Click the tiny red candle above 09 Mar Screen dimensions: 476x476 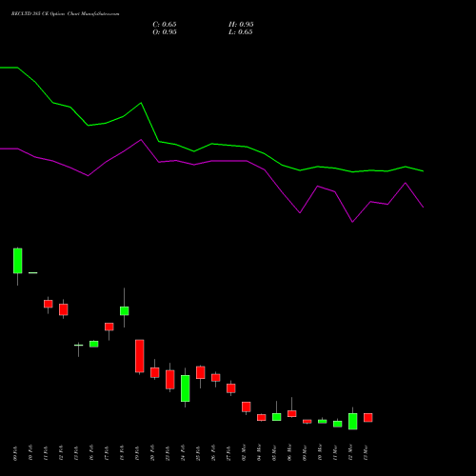pyautogui.click(x=307, y=422)
